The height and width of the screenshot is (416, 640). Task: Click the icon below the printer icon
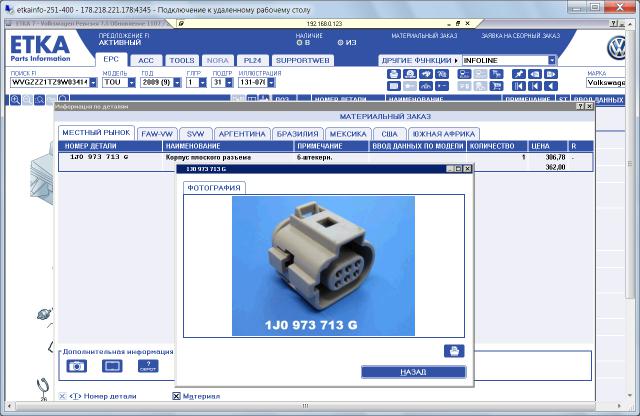coord(393,86)
